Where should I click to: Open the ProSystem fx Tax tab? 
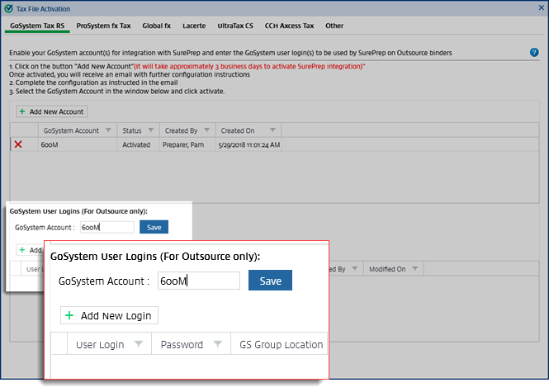pyautogui.click(x=104, y=26)
